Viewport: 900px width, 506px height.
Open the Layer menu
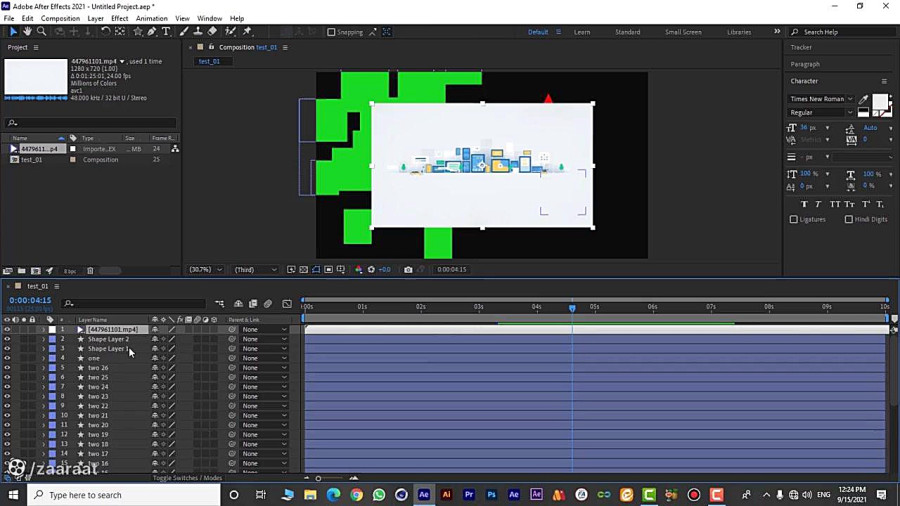95,18
